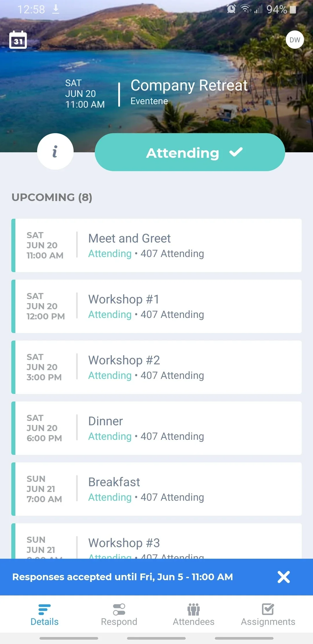Tap the Responses accepted until banner text
This screenshot has width=313, height=644.
pyautogui.click(x=123, y=577)
